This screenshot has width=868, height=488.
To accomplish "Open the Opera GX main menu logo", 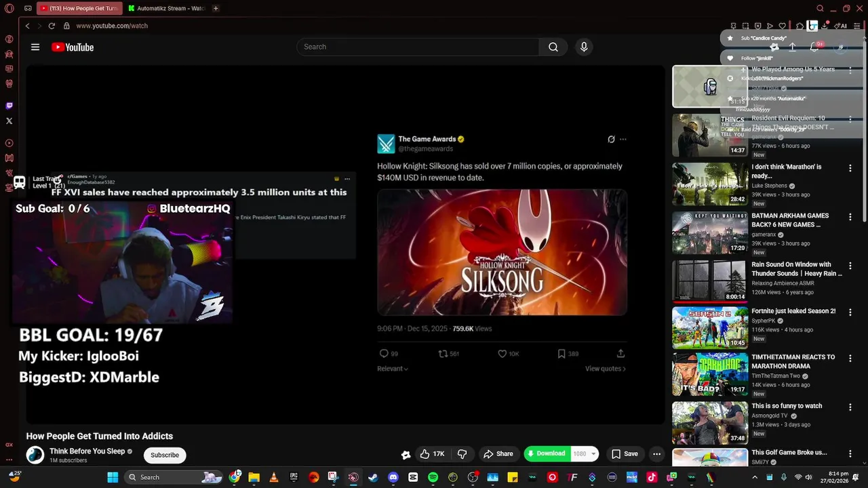I will [9, 8].
